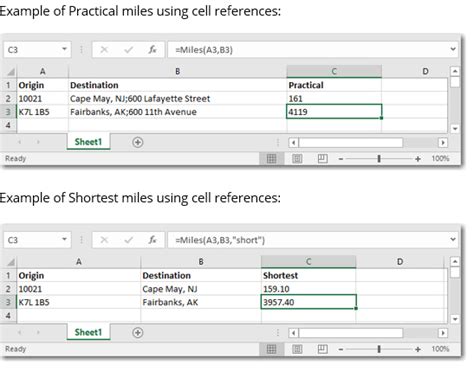This screenshot has height=371, width=474.
Task: Select Sheet1 tab in bottom workbook
Action: (x=88, y=332)
